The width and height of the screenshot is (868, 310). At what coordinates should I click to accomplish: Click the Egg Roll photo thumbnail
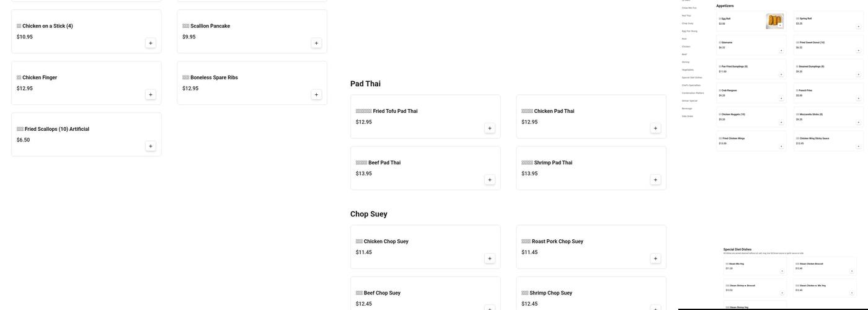pos(774,21)
